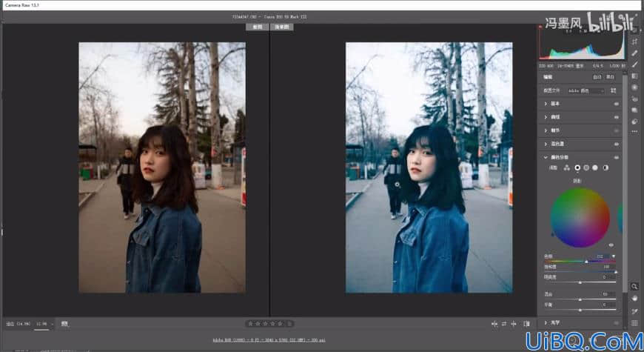Select the Zoom magnifier tool
The width and height of the screenshot is (644, 352).
[x=634, y=287]
